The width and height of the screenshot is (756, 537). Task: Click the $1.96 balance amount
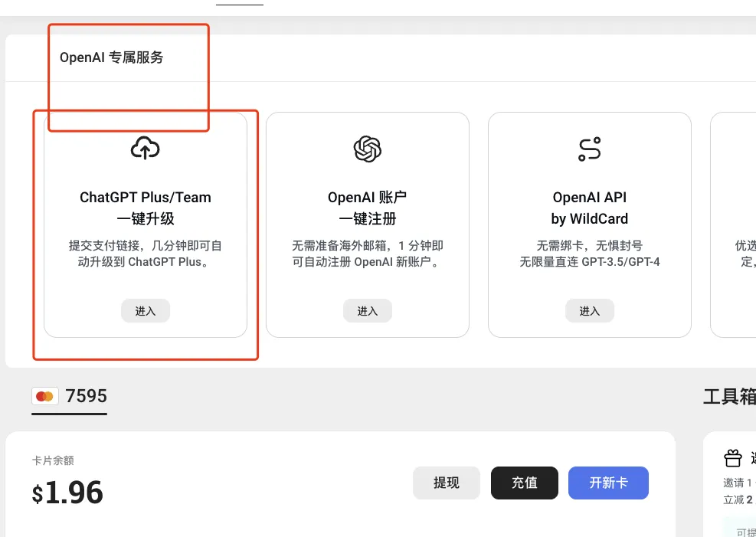tap(67, 493)
